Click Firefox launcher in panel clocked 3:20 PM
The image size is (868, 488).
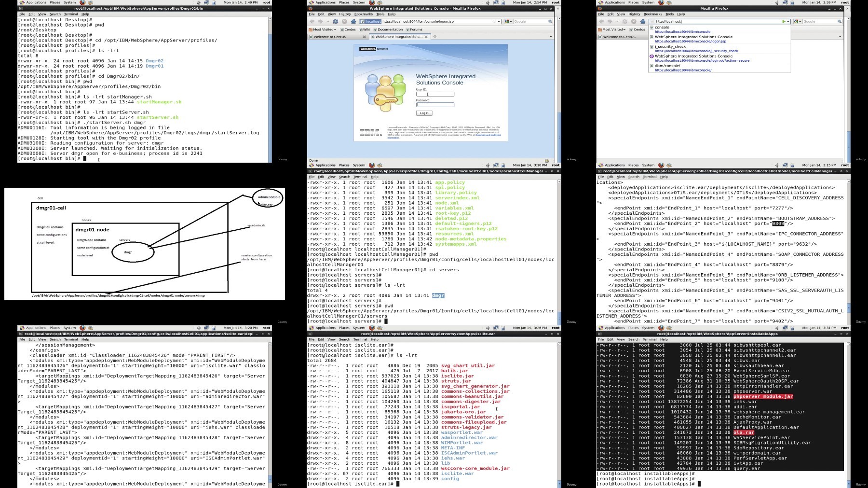82,328
